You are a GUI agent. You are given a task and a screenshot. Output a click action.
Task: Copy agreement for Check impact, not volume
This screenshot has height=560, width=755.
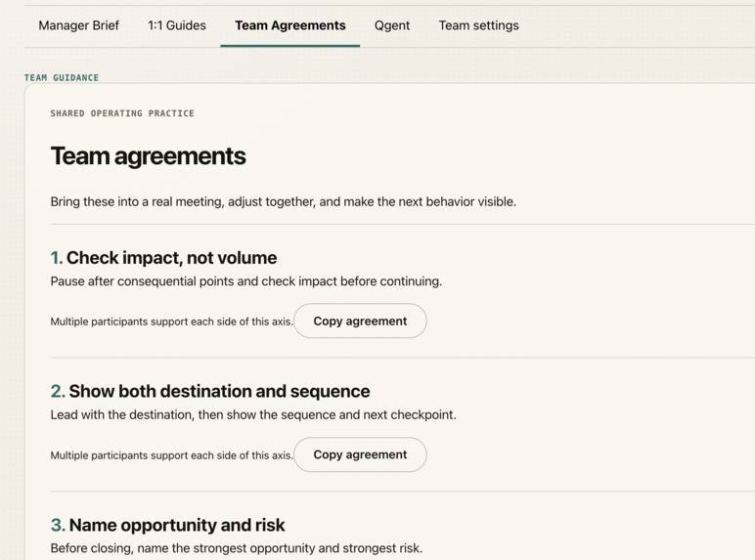coord(360,321)
